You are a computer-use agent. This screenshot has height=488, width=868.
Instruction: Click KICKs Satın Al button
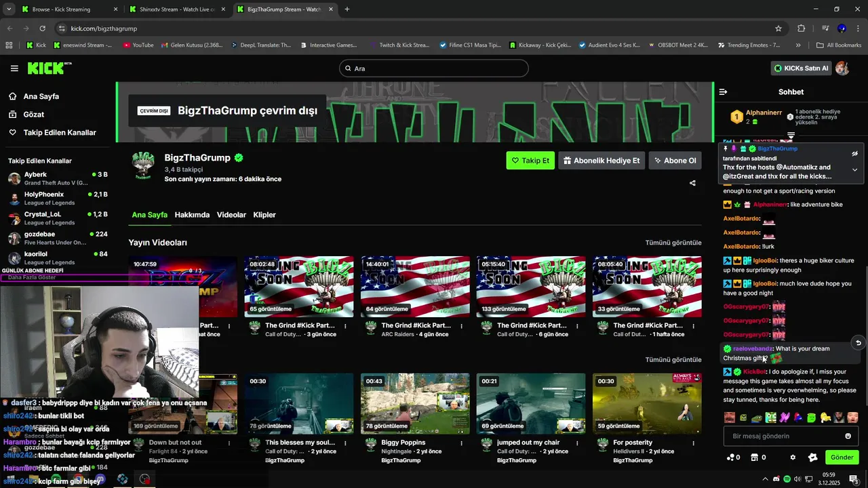tap(802, 68)
